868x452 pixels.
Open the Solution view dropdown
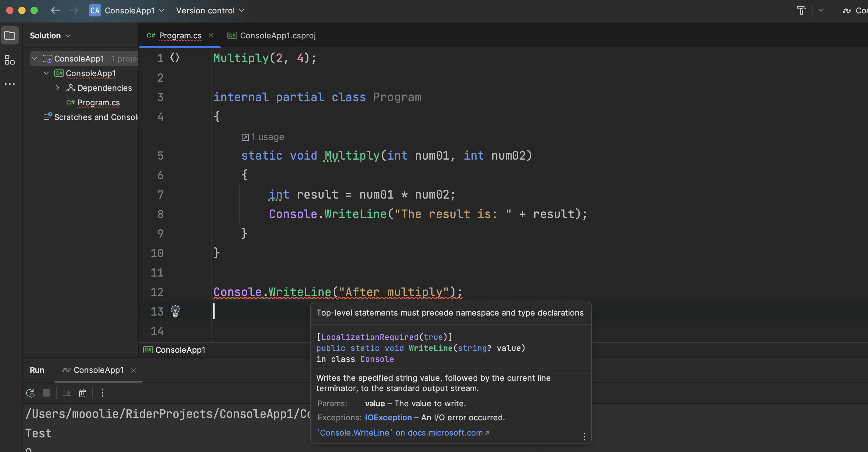click(x=50, y=35)
